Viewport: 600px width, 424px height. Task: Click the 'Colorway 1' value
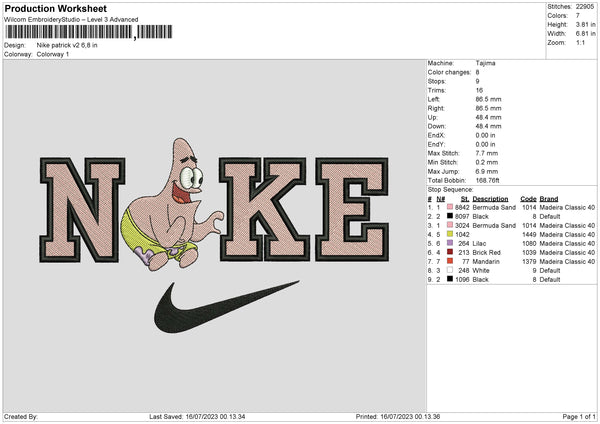pos(53,54)
